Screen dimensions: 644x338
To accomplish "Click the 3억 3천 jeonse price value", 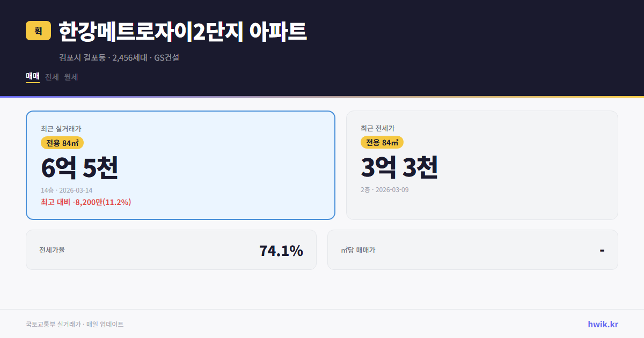I will 400,168.
